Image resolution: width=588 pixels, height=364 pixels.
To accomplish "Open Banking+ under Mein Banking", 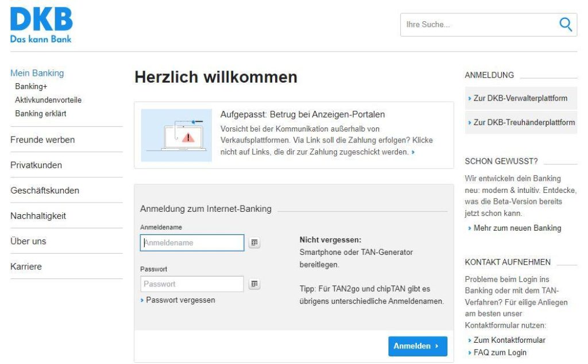I will point(32,87).
